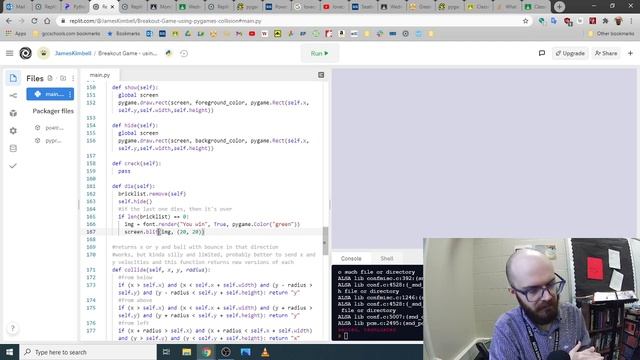This screenshot has width=640, height=360.
Task: Open the pyproject packager file
Action: (x=49, y=140)
